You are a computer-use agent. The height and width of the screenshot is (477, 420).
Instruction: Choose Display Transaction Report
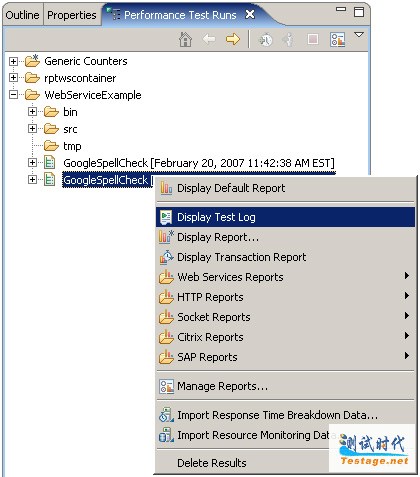pyautogui.click(x=285, y=257)
